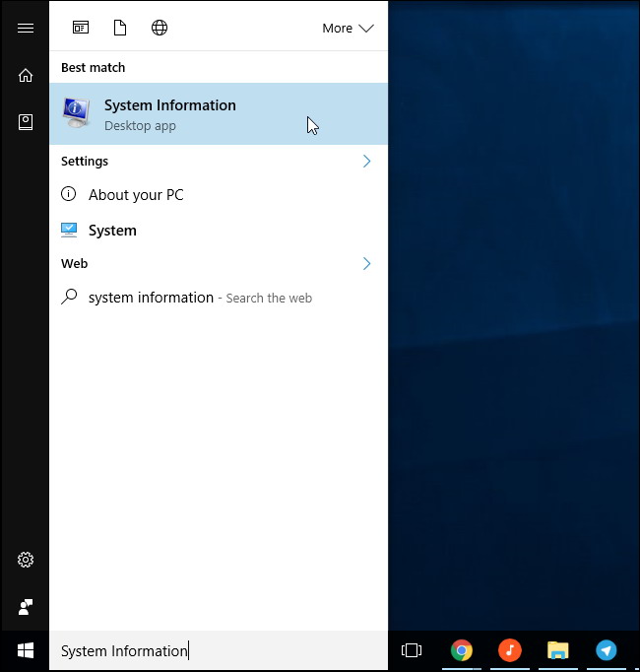Click the Feedback icon in sidebar
Viewport: 640px width, 672px height.
[x=26, y=605]
